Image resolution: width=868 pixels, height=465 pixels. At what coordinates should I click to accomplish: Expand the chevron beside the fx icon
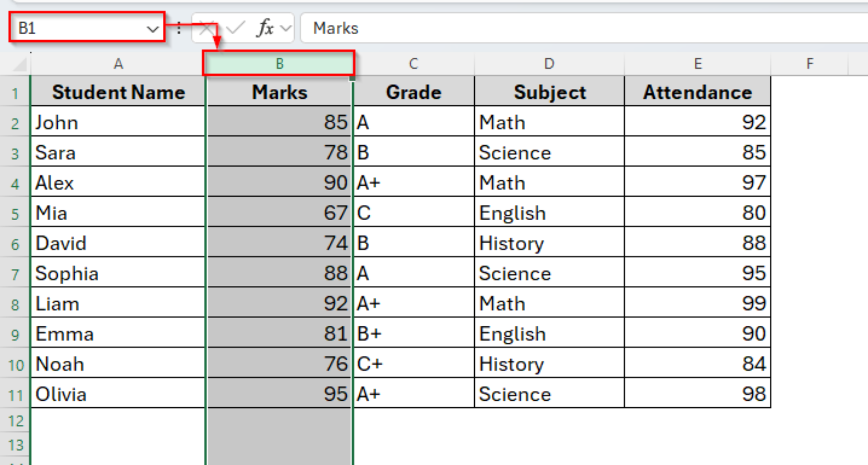tap(285, 28)
